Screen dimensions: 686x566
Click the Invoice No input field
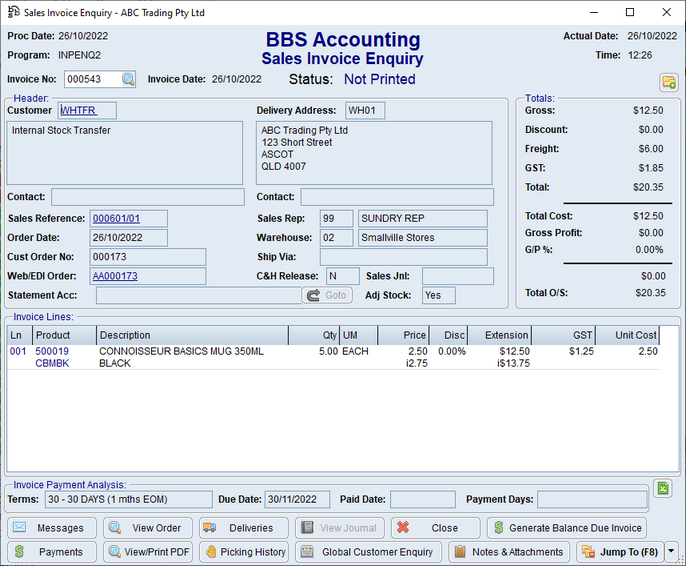(93, 79)
